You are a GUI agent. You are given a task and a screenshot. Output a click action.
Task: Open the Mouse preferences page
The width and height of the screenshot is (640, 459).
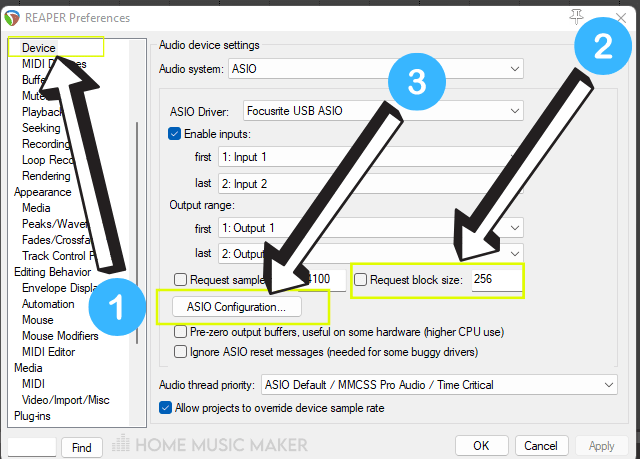click(x=38, y=320)
